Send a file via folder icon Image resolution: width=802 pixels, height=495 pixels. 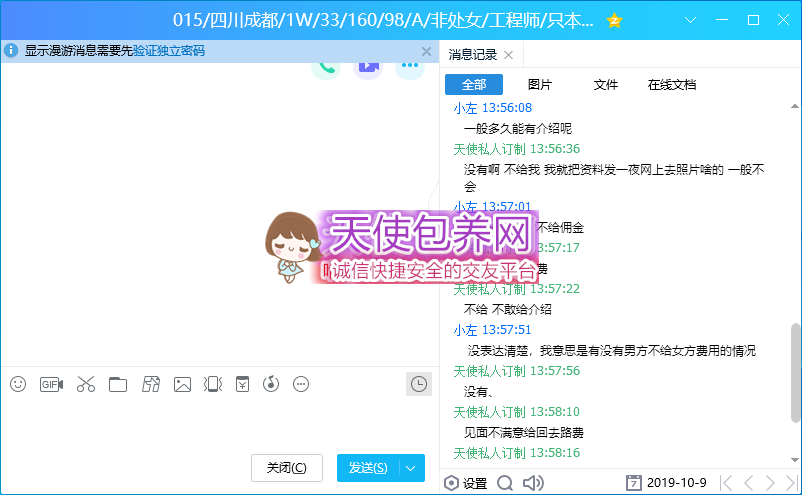[x=118, y=384]
